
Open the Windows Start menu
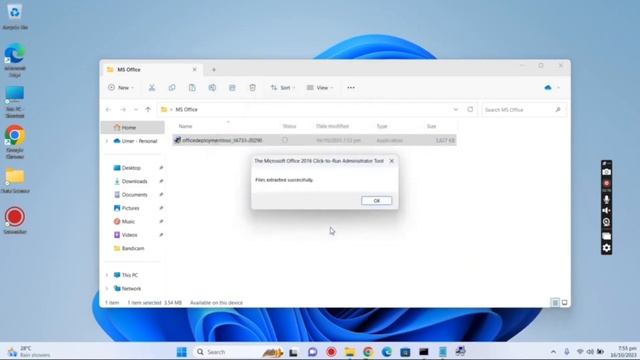coord(182,352)
